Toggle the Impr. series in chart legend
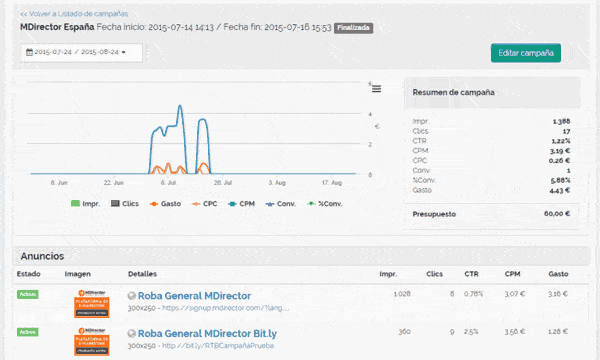The width and height of the screenshot is (600, 360). click(85, 204)
